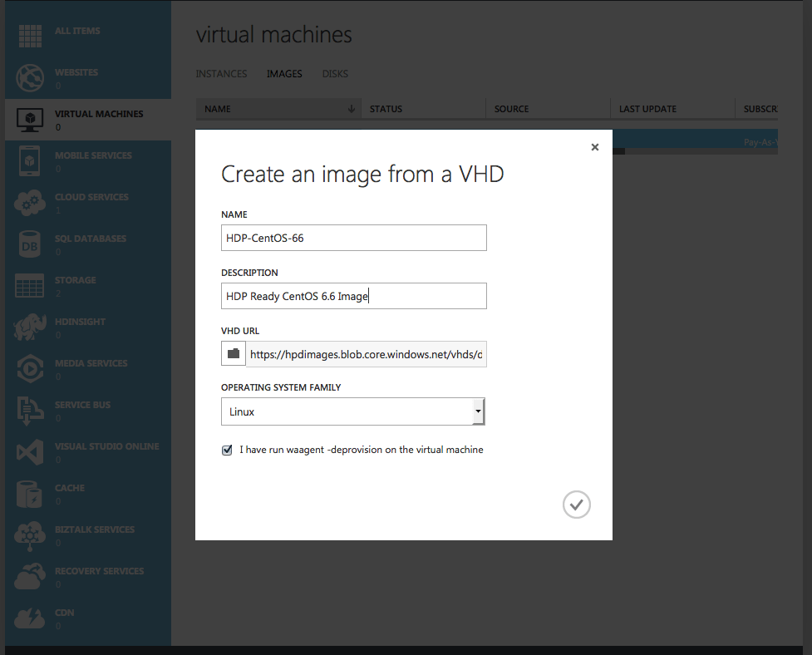The image size is (812, 655).
Task: Open the DISKS tab
Action: tap(335, 73)
